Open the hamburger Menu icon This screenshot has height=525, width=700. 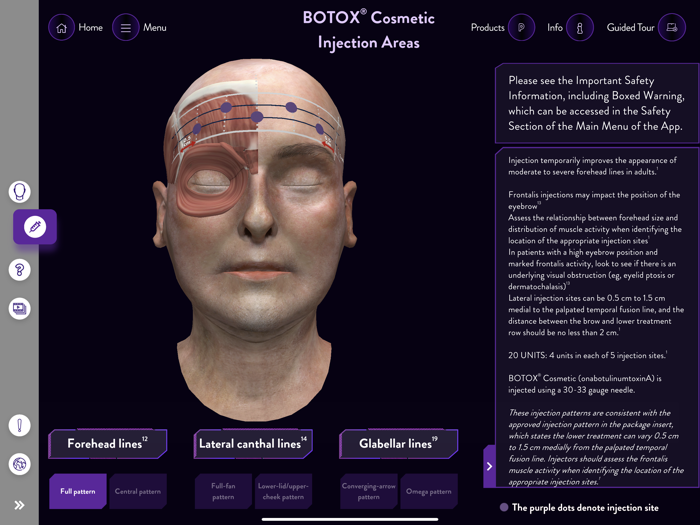coord(125,28)
